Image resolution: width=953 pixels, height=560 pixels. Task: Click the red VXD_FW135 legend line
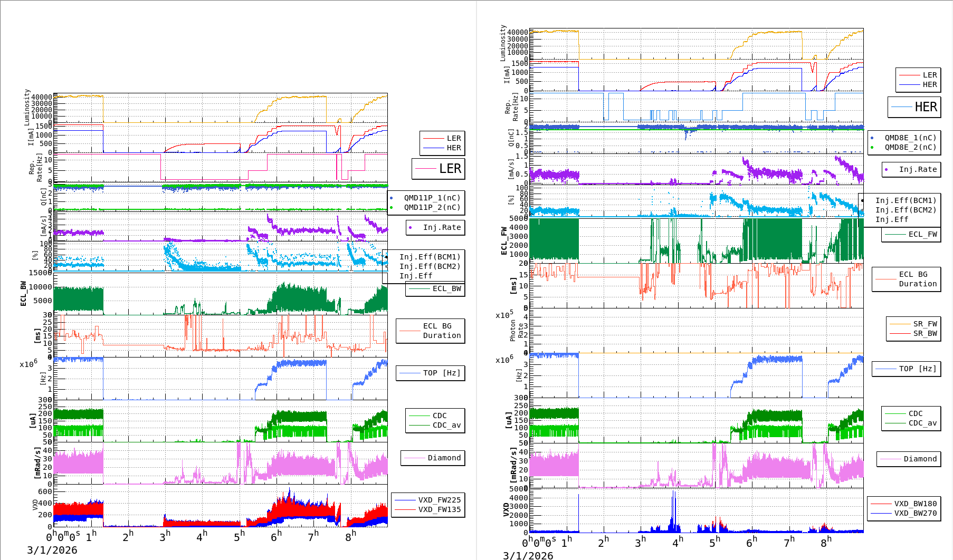click(405, 509)
